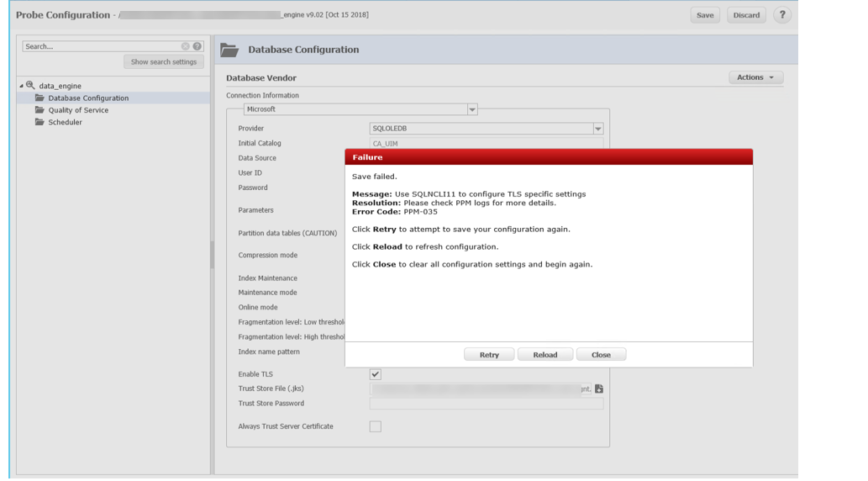Click Close in the Failure dialog
The width and height of the screenshot is (868, 481).
pyautogui.click(x=601, y=355)
